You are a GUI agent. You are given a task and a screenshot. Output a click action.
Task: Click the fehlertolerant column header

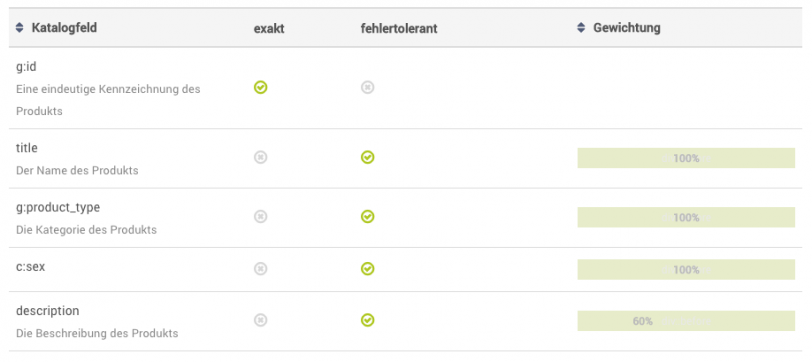[x=399, y=28]
